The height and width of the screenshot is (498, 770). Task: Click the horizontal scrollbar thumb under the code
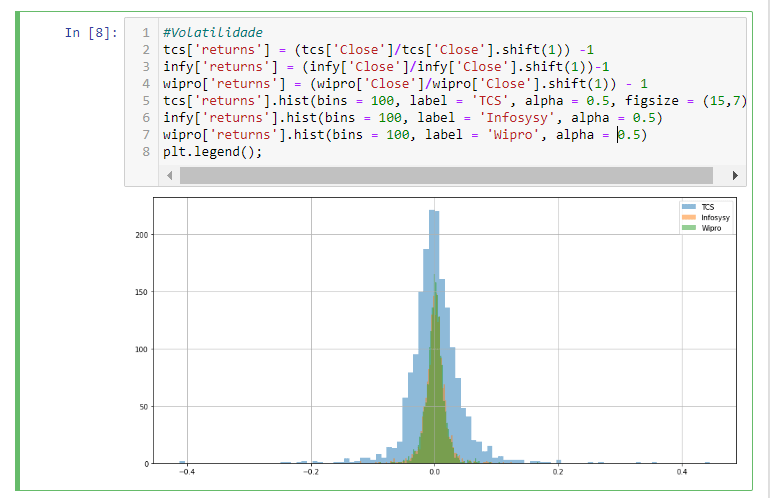[445, 175]
